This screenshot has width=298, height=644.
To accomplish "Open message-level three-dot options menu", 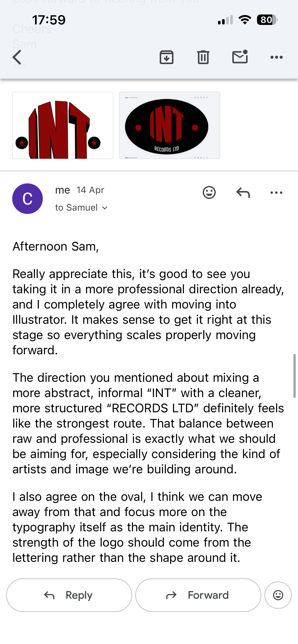I will pos(277,193).
